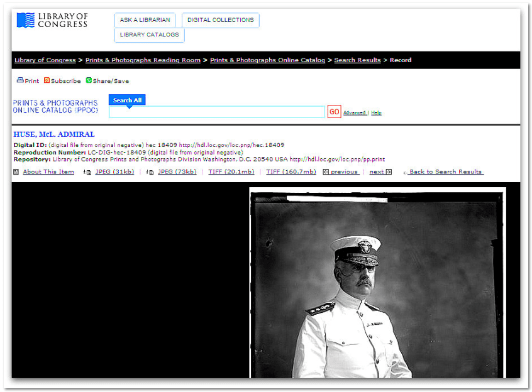
Task: Click the Prints & Photographs Online Catalog heading
Action: 55,106
